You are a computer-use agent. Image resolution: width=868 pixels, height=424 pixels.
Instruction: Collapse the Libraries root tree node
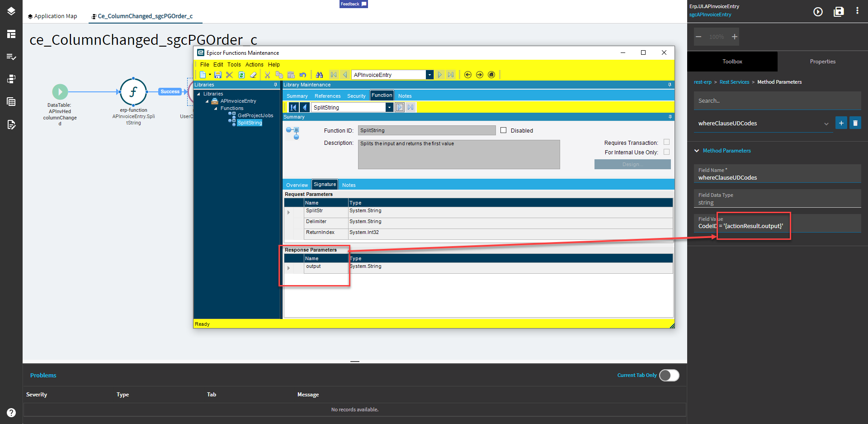[x=198, y=94]
